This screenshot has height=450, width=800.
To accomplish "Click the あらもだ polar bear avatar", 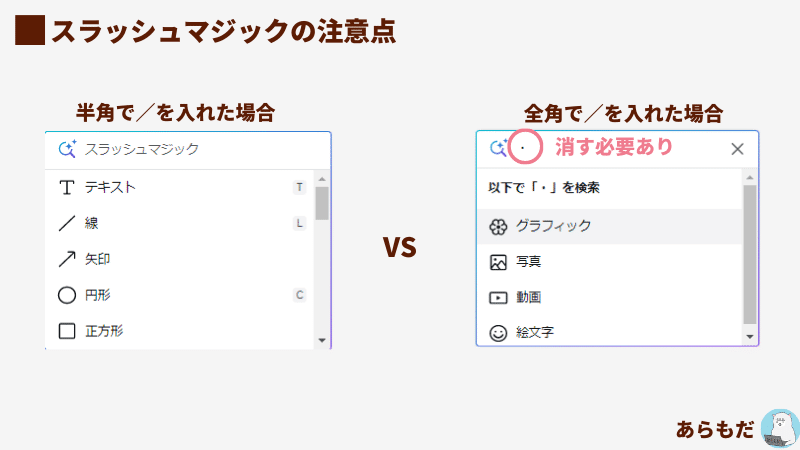I will (x=780, y=428).
